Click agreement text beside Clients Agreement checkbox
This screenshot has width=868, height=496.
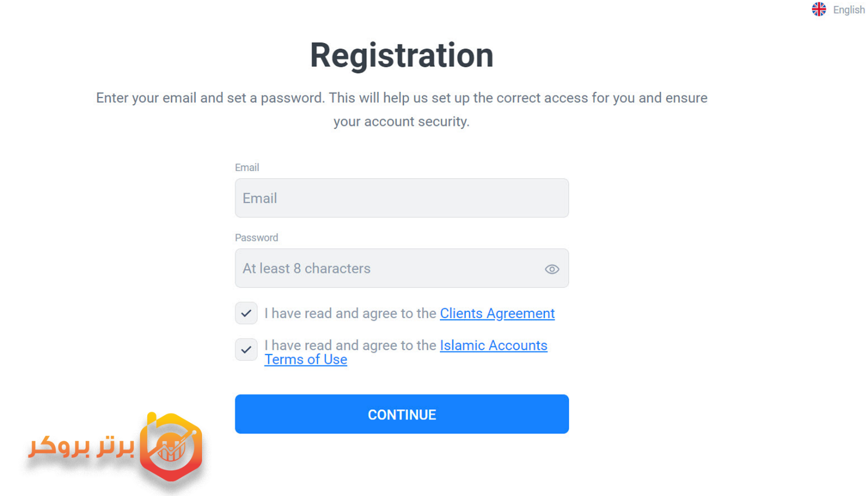(x=350, y=313)
